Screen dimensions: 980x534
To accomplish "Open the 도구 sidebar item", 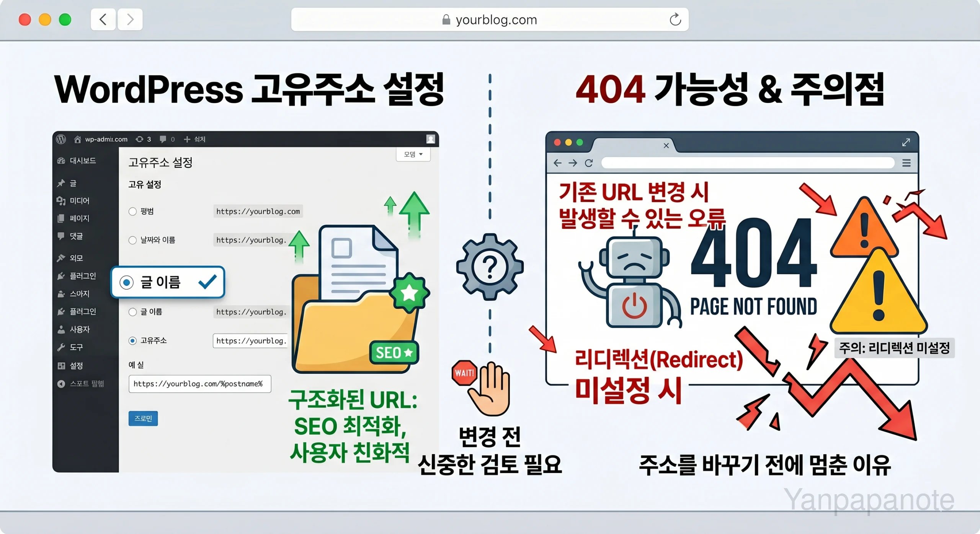I will point(70,347).
